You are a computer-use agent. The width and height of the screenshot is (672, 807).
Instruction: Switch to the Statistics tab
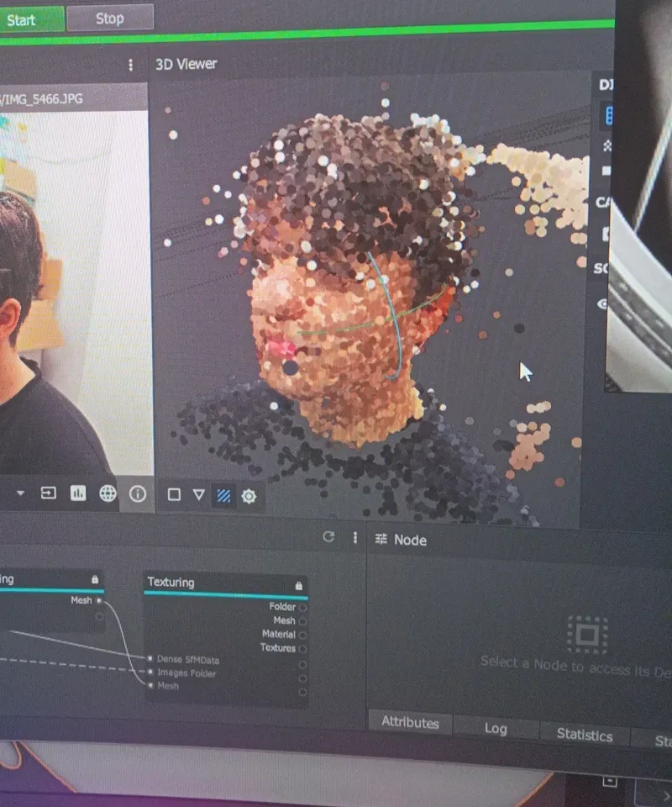pos(585,735)
